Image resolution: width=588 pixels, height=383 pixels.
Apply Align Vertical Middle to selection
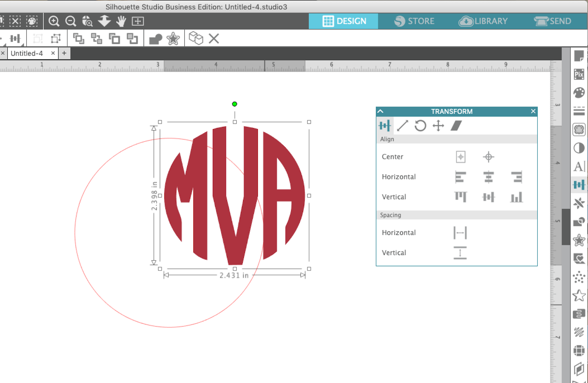tap(489, 197)
